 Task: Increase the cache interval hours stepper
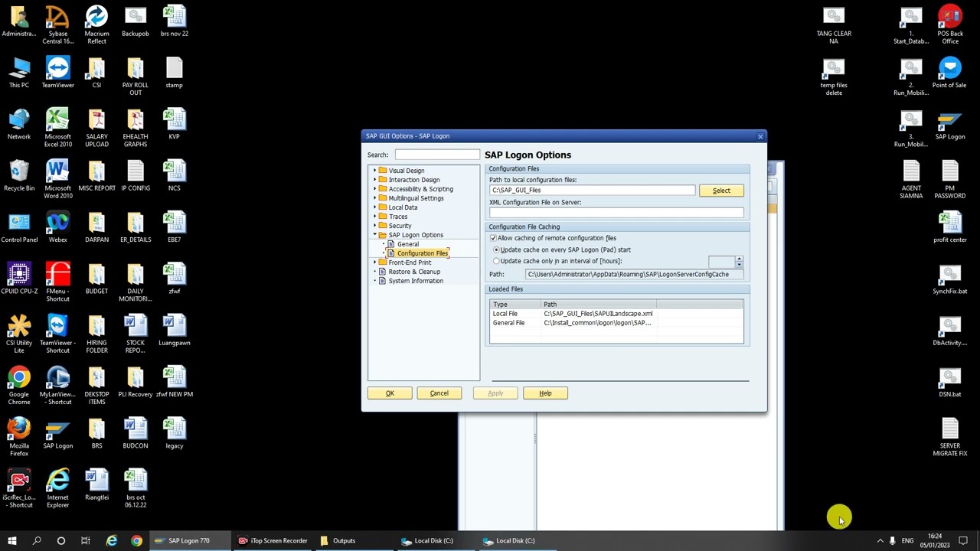tap(739, 259)
